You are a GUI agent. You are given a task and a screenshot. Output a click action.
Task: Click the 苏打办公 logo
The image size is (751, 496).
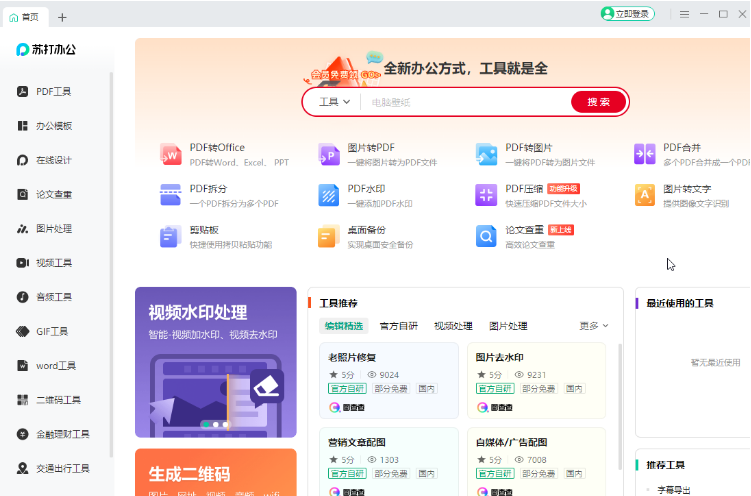tap(46, 49)
